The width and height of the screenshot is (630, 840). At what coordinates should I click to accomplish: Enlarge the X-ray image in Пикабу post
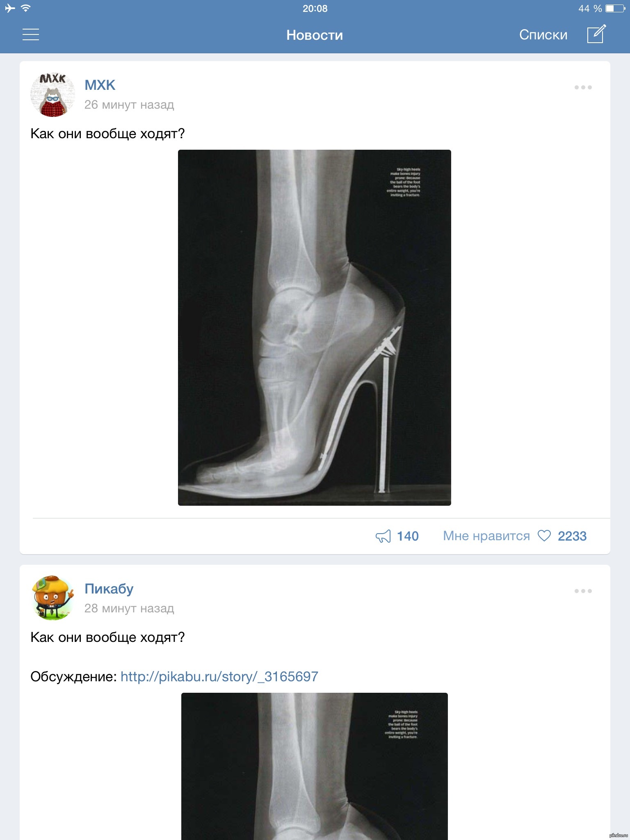(315, 766)
